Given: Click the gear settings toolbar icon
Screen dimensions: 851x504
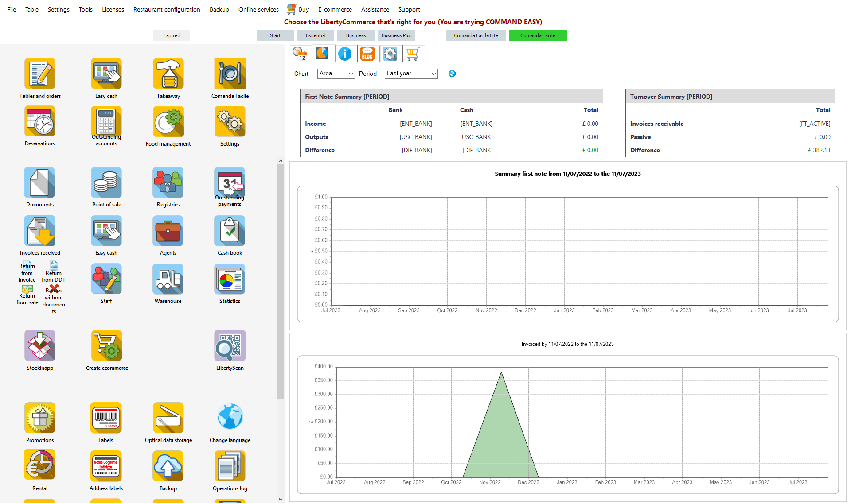Looking at the screenshot, I should tap(390, 54).
